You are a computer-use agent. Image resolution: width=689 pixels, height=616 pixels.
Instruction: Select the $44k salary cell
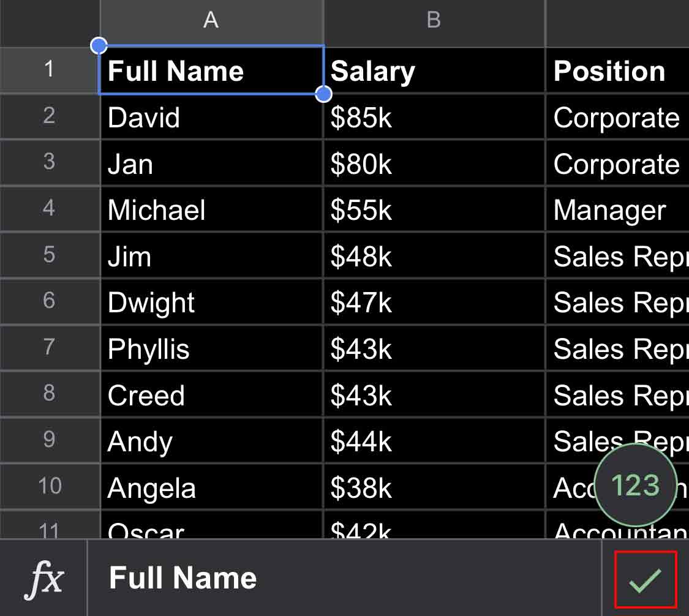click(x=434, y=441)
